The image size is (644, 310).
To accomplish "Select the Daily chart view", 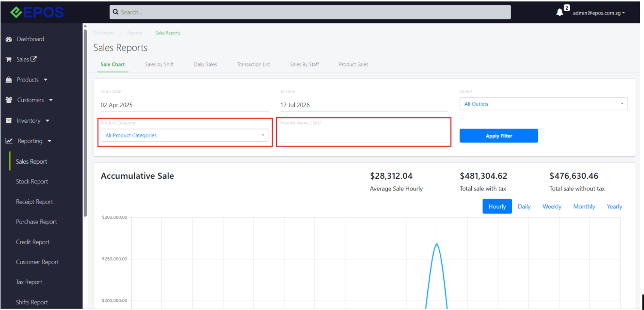I will (x=524, y=206).
